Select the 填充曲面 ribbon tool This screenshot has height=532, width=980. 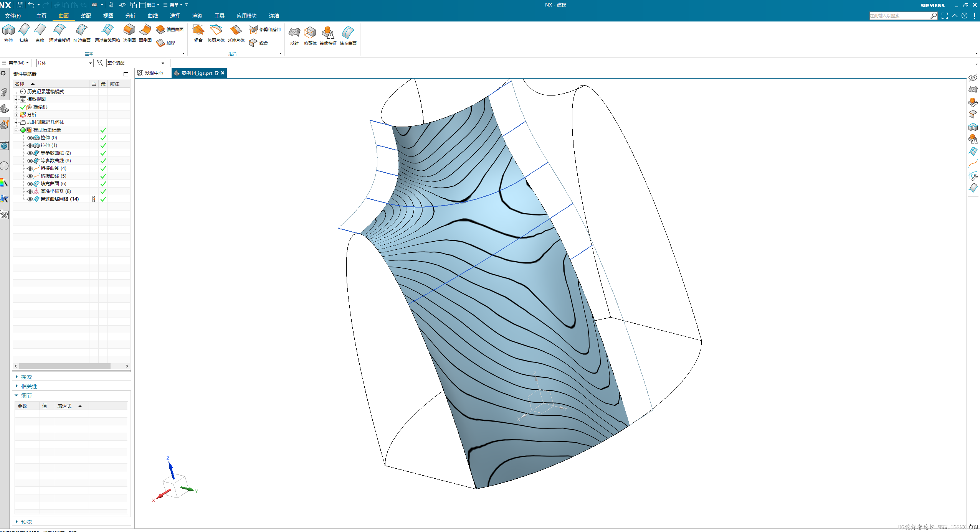coord(348,36)
